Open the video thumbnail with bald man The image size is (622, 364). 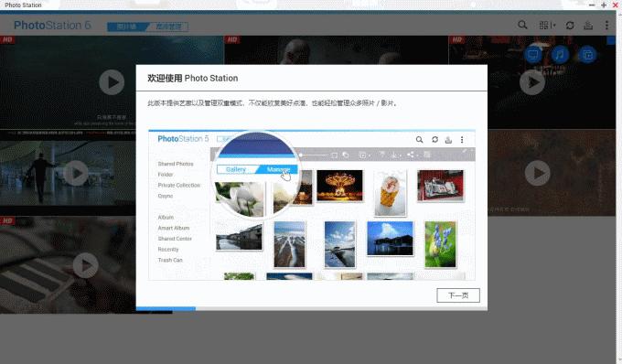tap(336, 50)
